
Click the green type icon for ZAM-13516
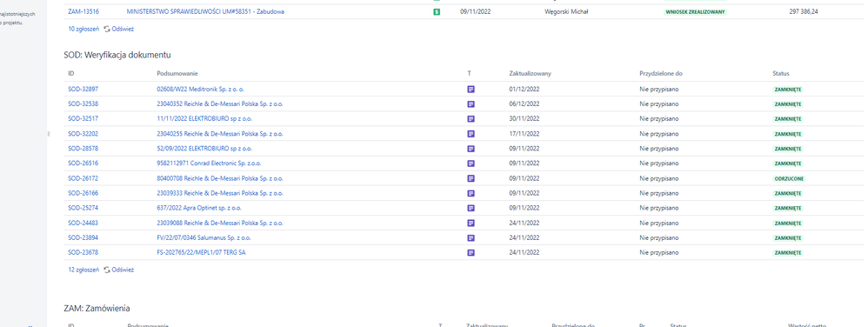click(x=437, y=11)
